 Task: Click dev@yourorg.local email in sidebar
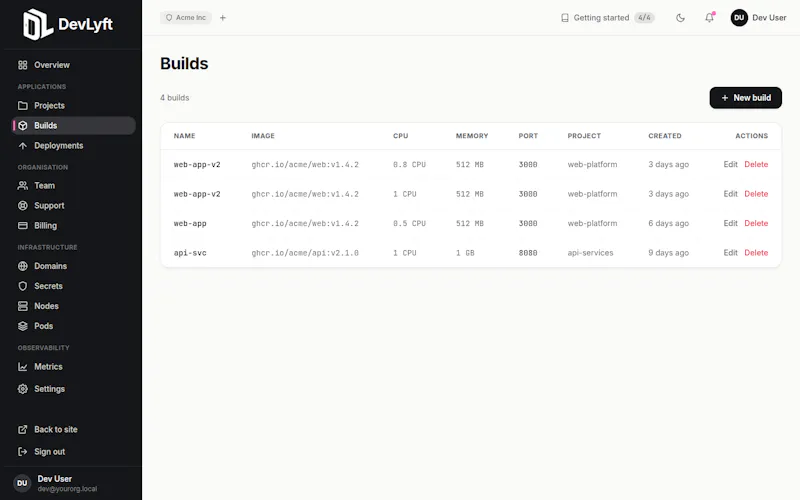point(67,489)
